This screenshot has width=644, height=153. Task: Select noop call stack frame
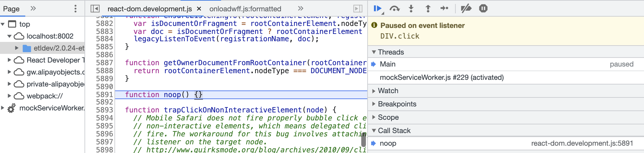pyautogui.click(x=506, y=143)
